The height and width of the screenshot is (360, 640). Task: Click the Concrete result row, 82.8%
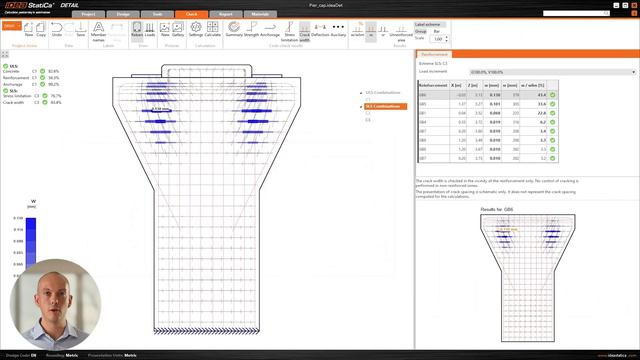point(31,71)
